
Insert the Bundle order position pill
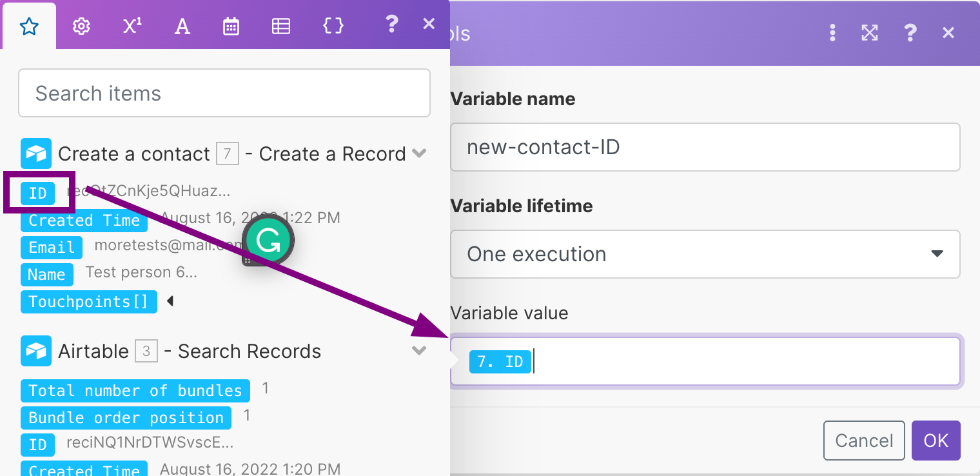pos(126,418)
